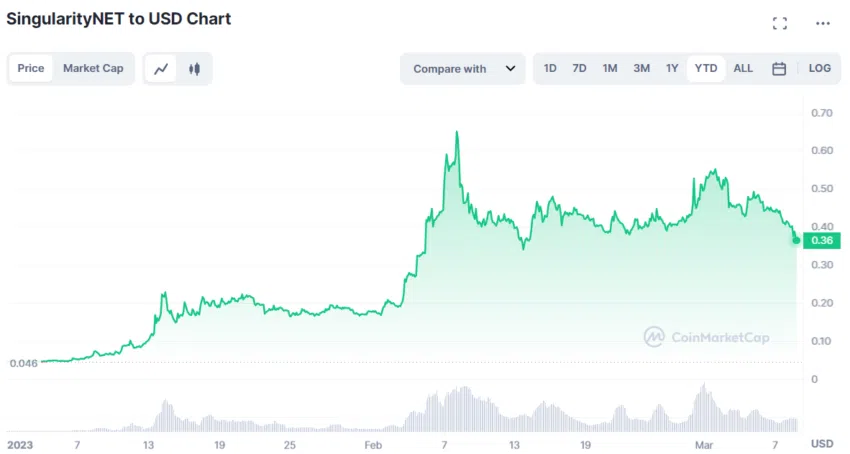The height and width of the screenshot is (454, 850).
Task: Select the YTD time range
Action: (706, 68)
